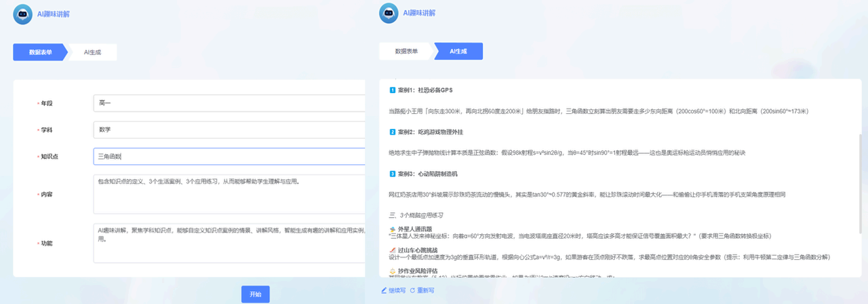
Task: Click the 抄作业风险评估 exercise title
Action: click(x=418, y=271)
